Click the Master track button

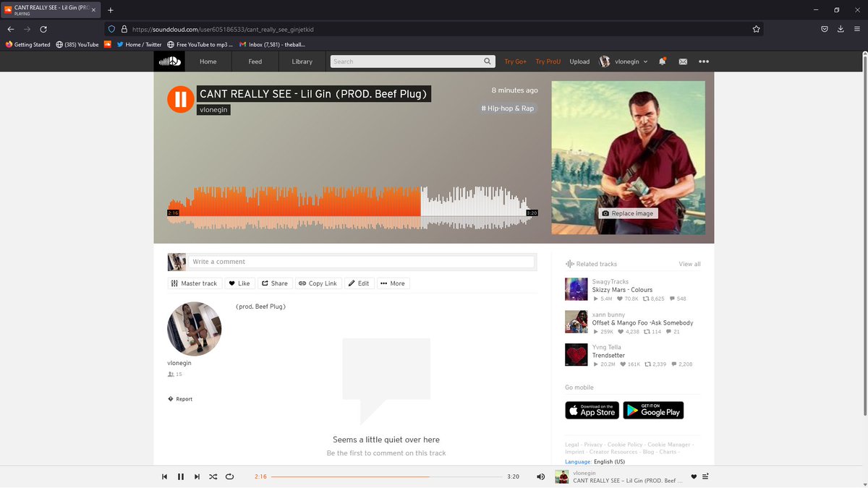pyautogui.click(x=194, y=283)
